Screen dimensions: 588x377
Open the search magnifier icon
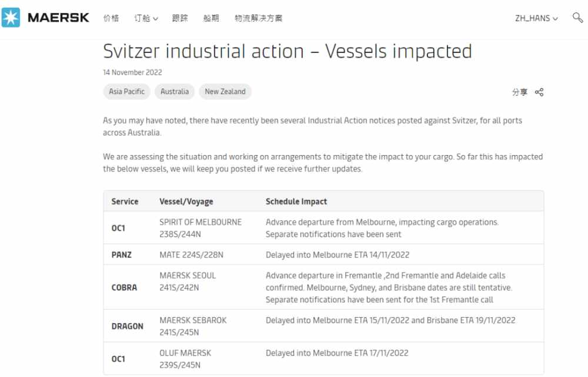pos(577,18)
